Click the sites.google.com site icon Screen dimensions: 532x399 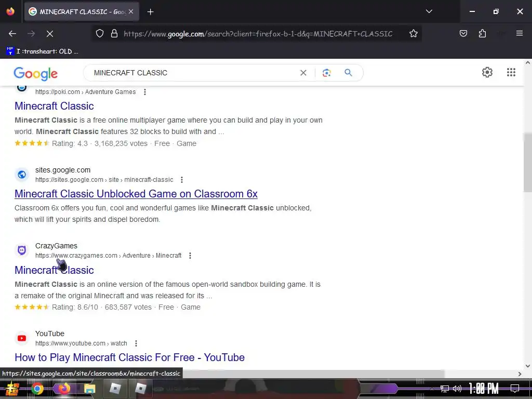22,175
